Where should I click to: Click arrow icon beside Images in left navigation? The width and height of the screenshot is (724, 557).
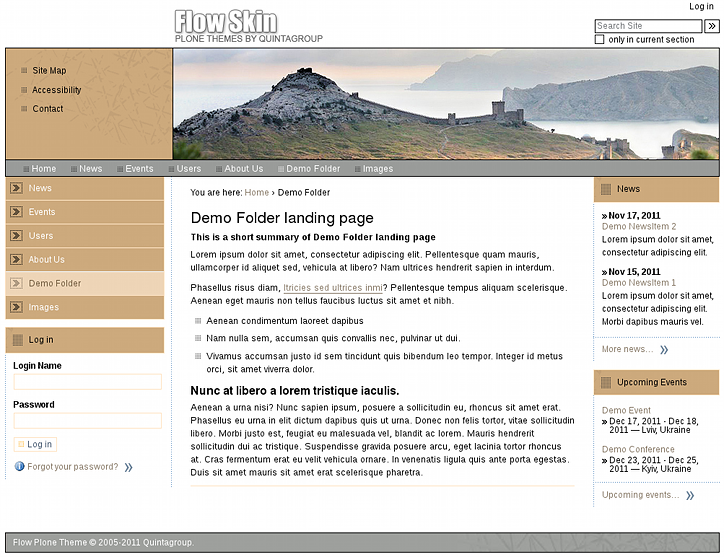click(17, 307)
